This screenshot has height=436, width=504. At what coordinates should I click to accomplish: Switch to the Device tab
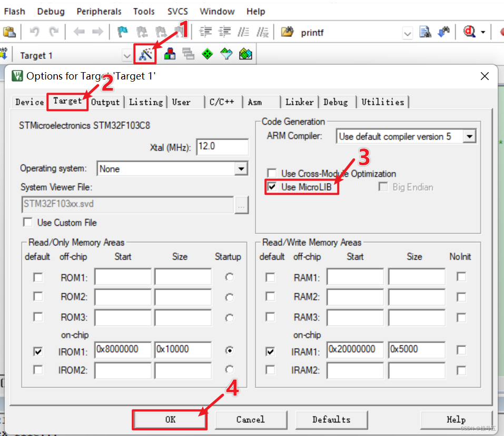coord(29,102)
